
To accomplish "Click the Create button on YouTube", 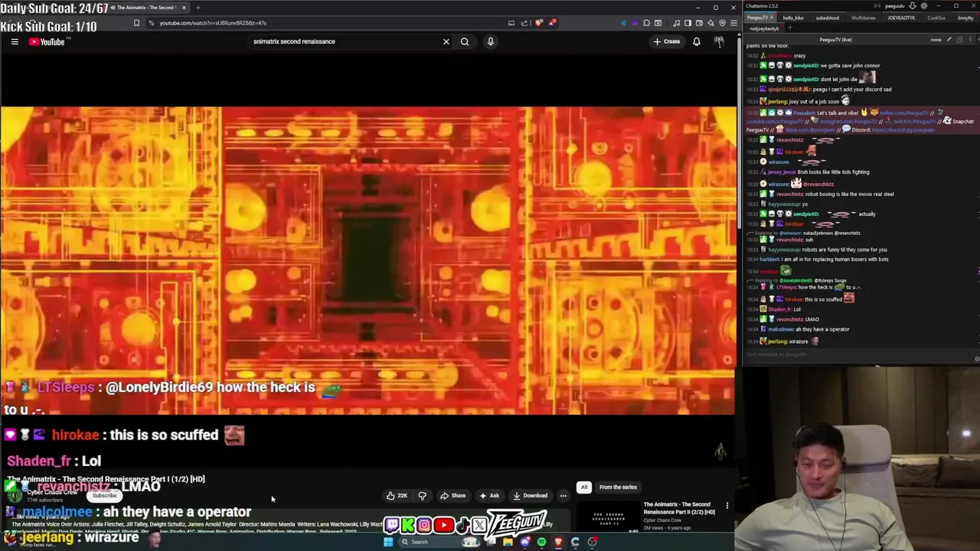I will pyautogui.click(x=667, y=41).
